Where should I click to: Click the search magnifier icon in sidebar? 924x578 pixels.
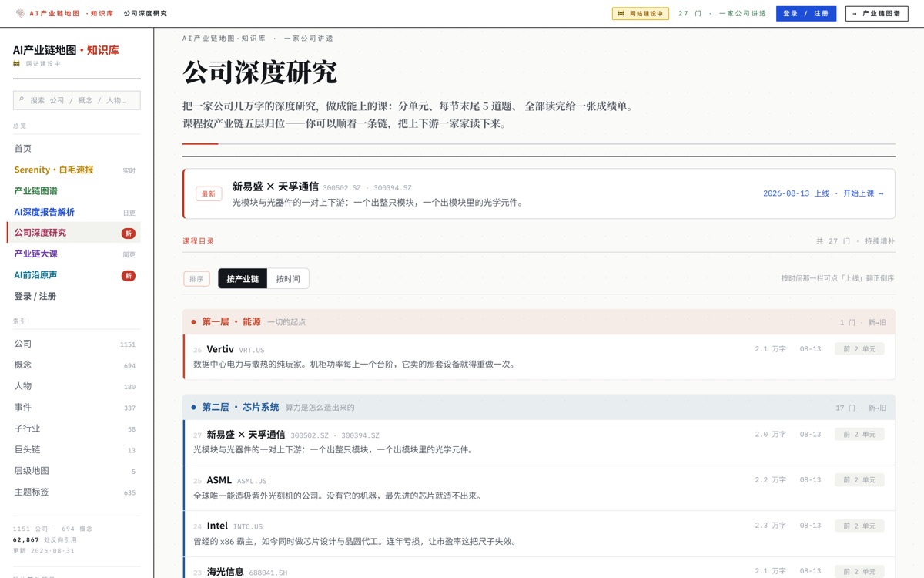(22, 99)
